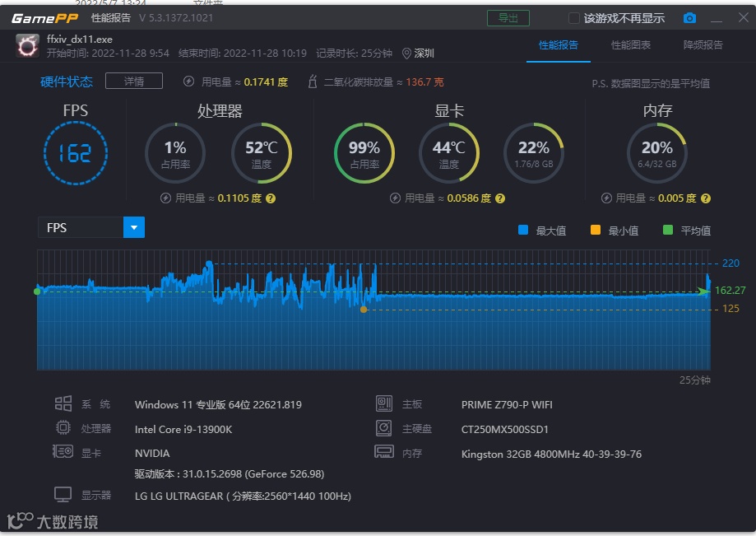Screen dimensions: 756x536
Task: Click the 'CT250MX500SSD1' disk text
Action: pos(505,430)
